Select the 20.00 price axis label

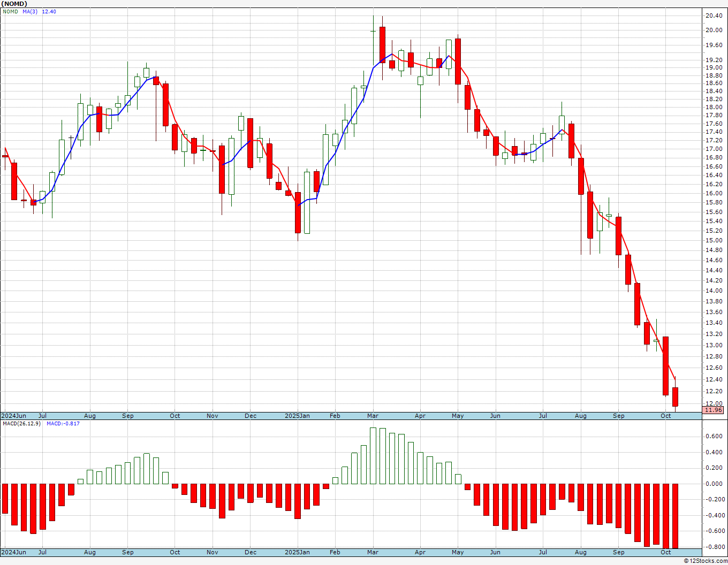pyautogui.click(x=714, y=30)
